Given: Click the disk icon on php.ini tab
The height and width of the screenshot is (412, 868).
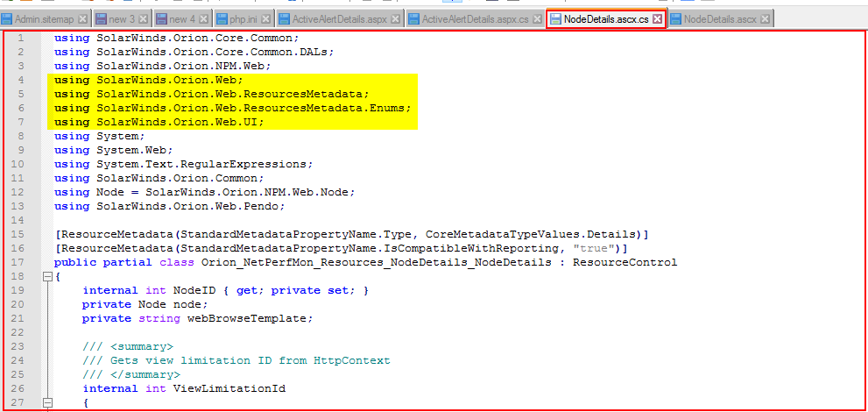Looking at the screenshot, I should pos(222,19).
